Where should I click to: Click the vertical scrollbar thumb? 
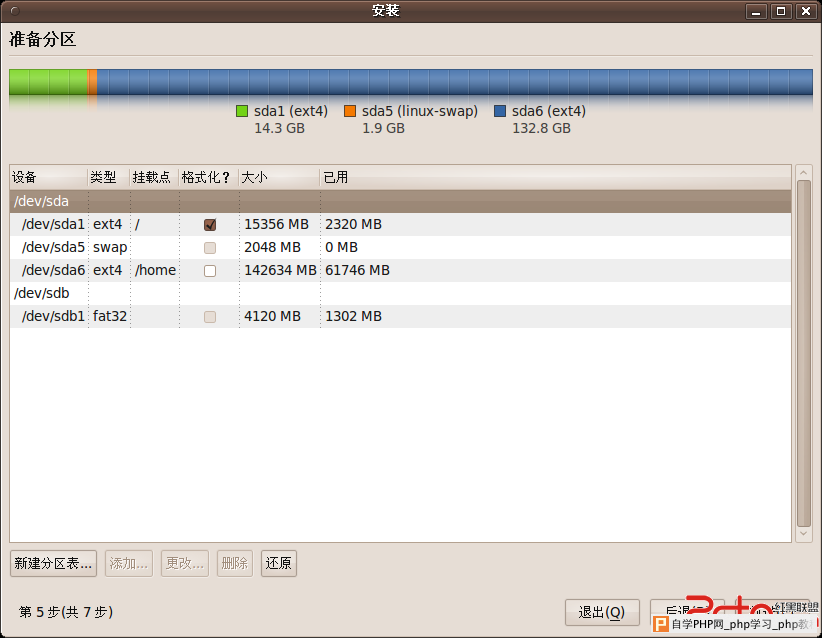[x=804, y=353]
